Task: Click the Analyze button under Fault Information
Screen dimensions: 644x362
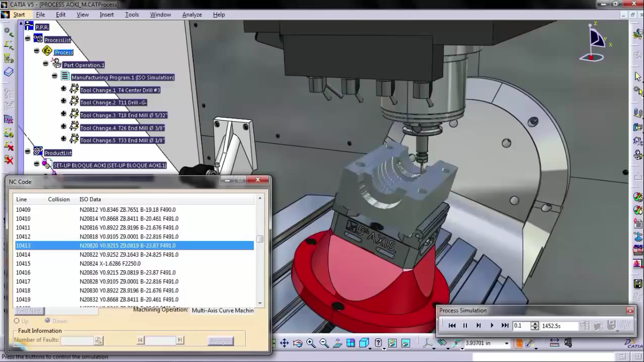Action: (221, 341)
